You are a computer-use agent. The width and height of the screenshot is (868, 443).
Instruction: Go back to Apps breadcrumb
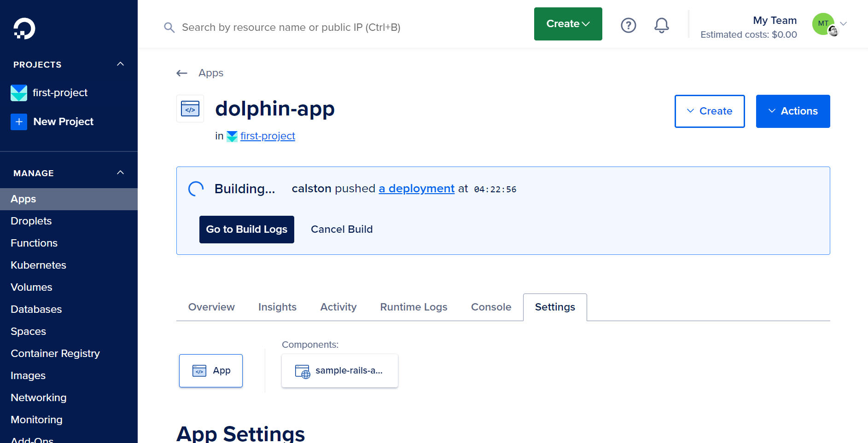211,73
